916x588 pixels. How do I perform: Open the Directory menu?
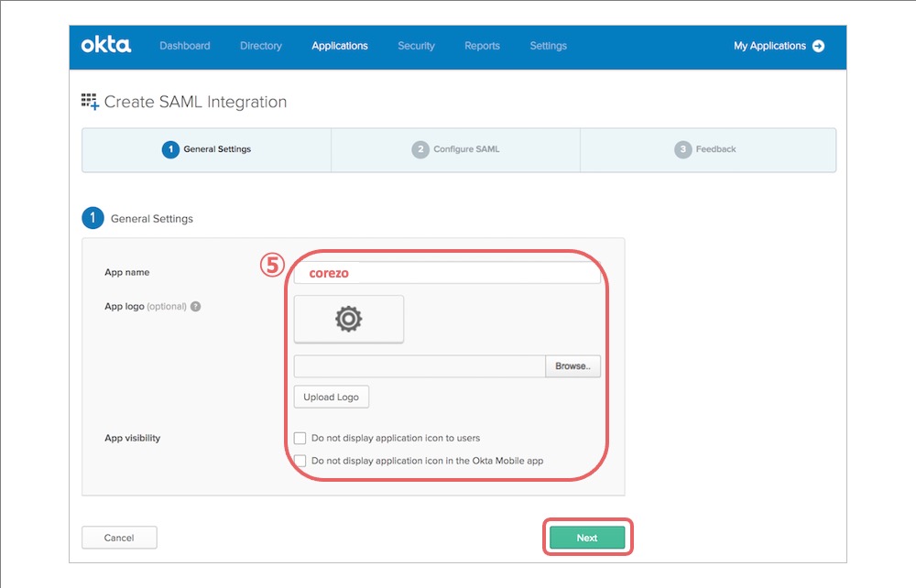point(260,46)
